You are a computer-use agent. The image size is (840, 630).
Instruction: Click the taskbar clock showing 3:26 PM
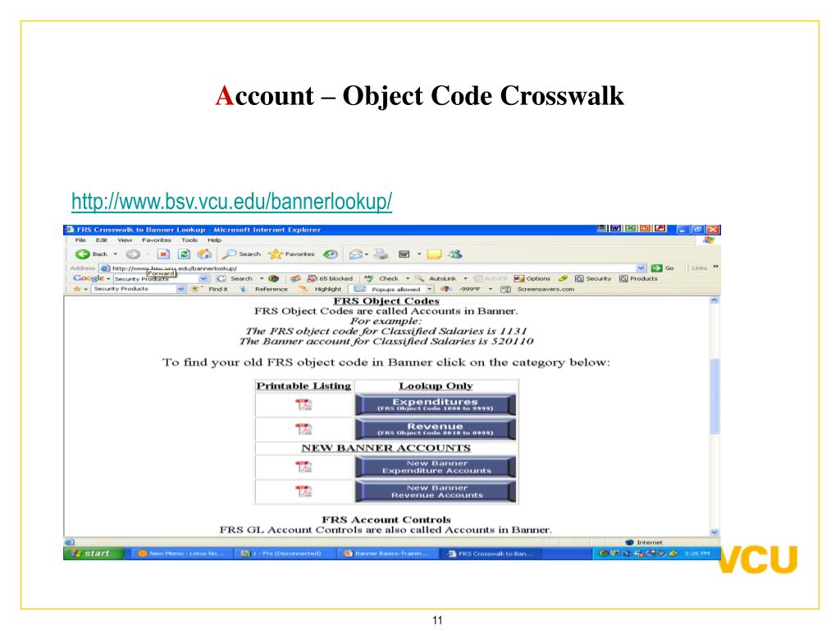tap(697, 554)
